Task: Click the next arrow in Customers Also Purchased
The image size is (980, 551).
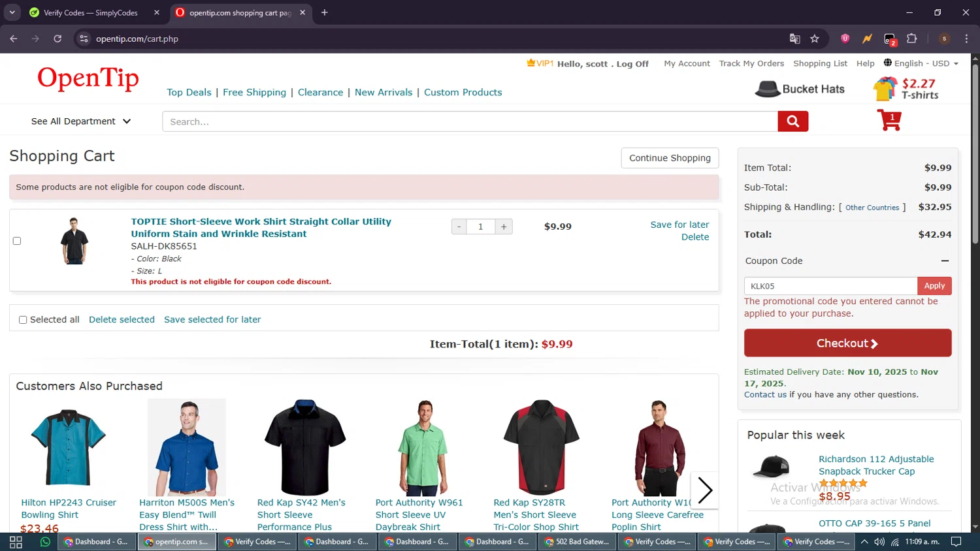Action: tap(704, 490)
